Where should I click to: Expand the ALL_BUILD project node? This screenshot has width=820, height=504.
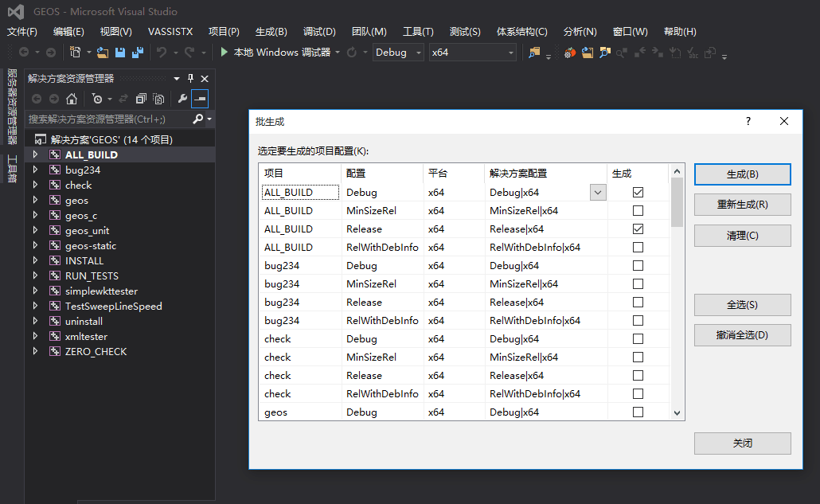point(35,154)
